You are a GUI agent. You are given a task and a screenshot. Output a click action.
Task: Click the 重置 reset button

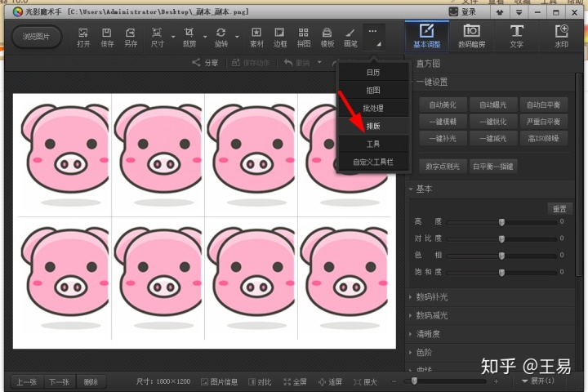(559, 209)
